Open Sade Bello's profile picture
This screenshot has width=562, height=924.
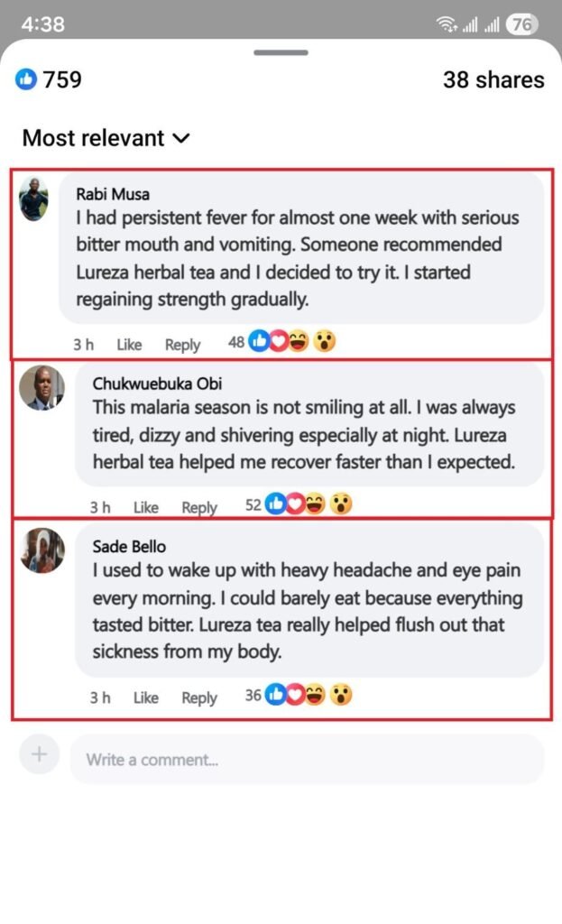[41, 550]
